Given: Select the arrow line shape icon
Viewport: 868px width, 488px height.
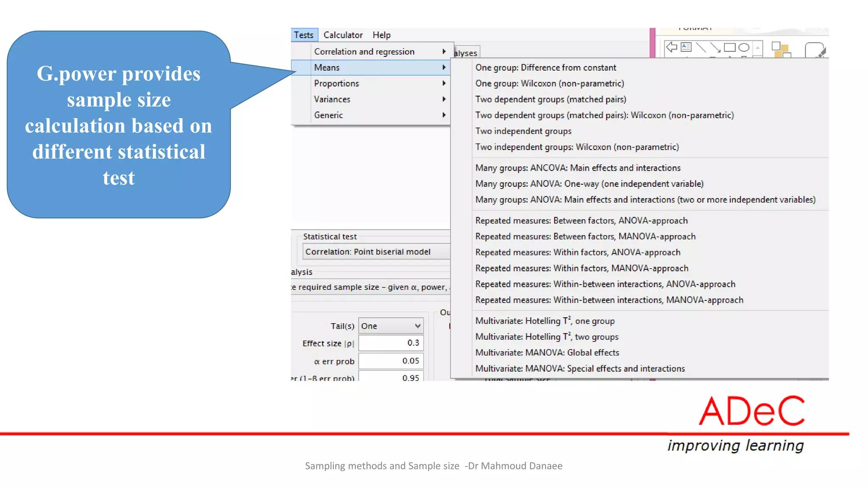Looking at the screenshot, I should coord(715,47).
